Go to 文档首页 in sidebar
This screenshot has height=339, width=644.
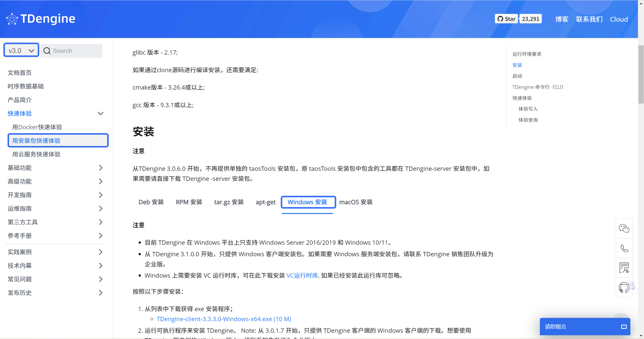(x=20, y=73)
